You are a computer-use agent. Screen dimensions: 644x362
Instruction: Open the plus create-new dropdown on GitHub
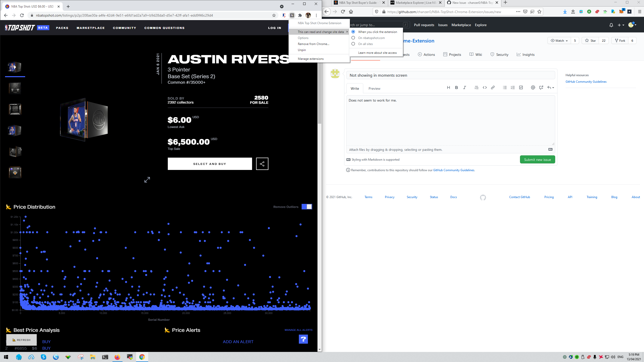click(x=621, y=25)
